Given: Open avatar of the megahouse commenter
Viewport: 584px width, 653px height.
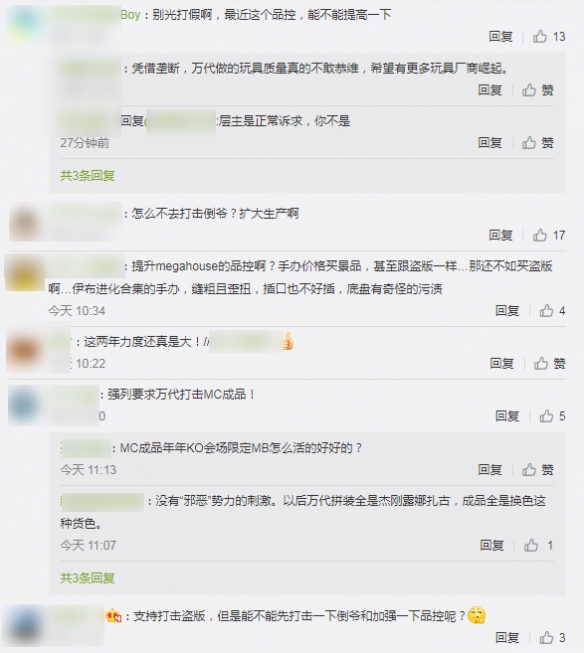Looking at the screenshot, I should pos(24,274).
